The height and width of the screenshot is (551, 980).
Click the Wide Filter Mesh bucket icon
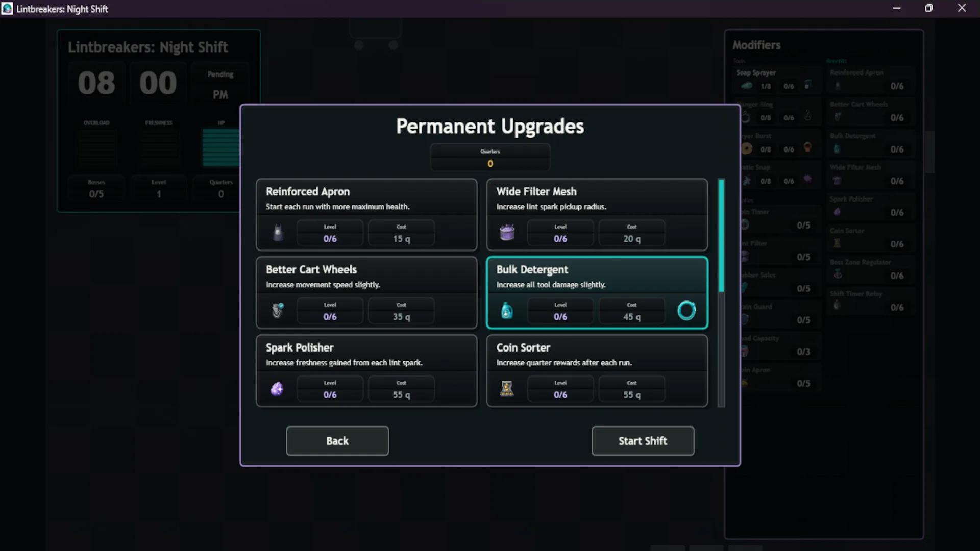507,233
